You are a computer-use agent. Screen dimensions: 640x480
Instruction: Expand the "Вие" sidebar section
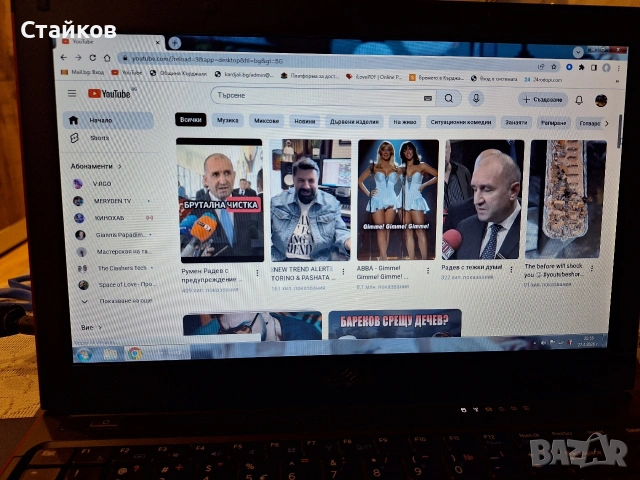(90, 326)
